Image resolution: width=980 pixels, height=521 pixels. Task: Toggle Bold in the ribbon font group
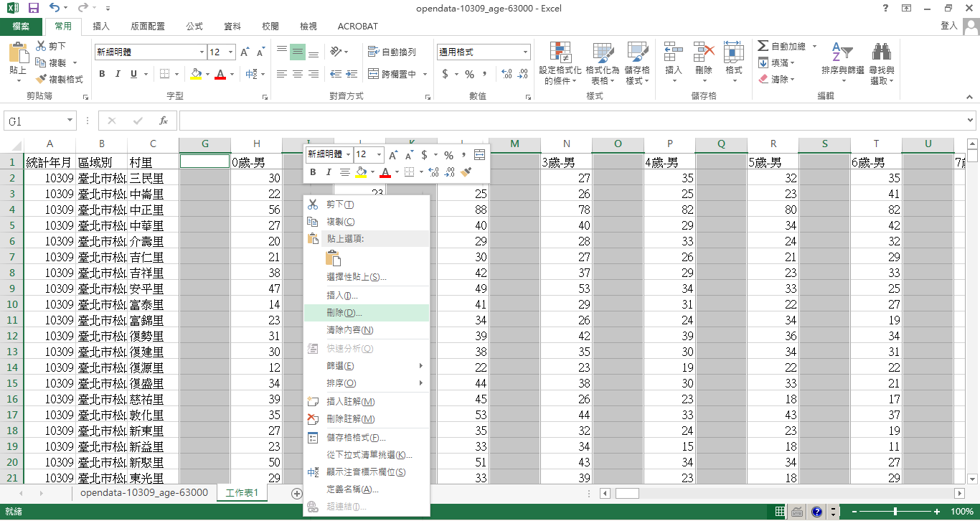click(x=102, y=74)
